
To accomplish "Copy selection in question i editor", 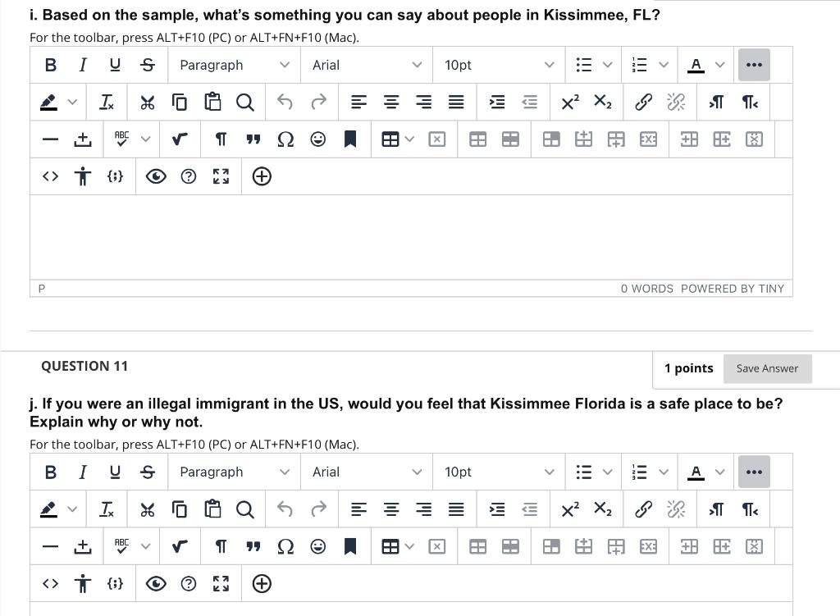I will tap(180, 102).
